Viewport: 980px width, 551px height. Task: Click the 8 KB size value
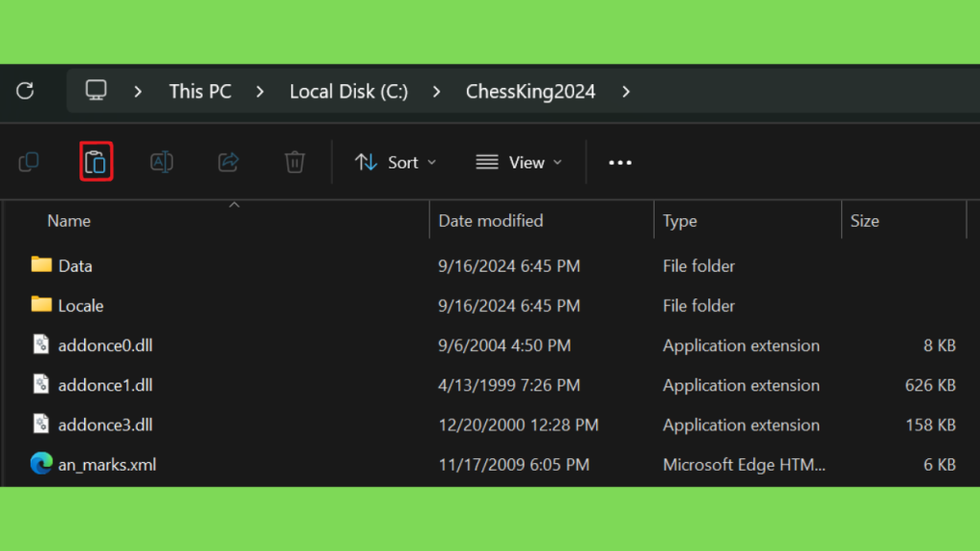(940, 345)
